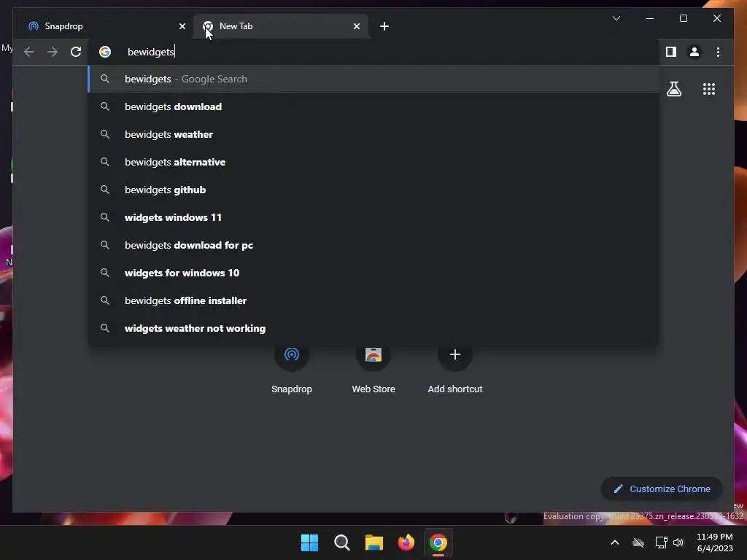
Task: Click the Google icon in address bar
Action: pos(105,52)
